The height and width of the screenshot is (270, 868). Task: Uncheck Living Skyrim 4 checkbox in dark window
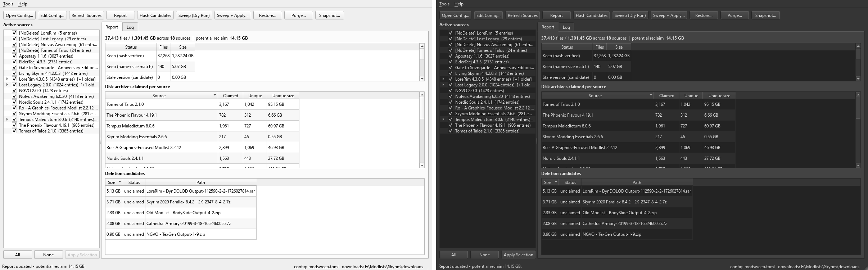(x=451, y=73)
